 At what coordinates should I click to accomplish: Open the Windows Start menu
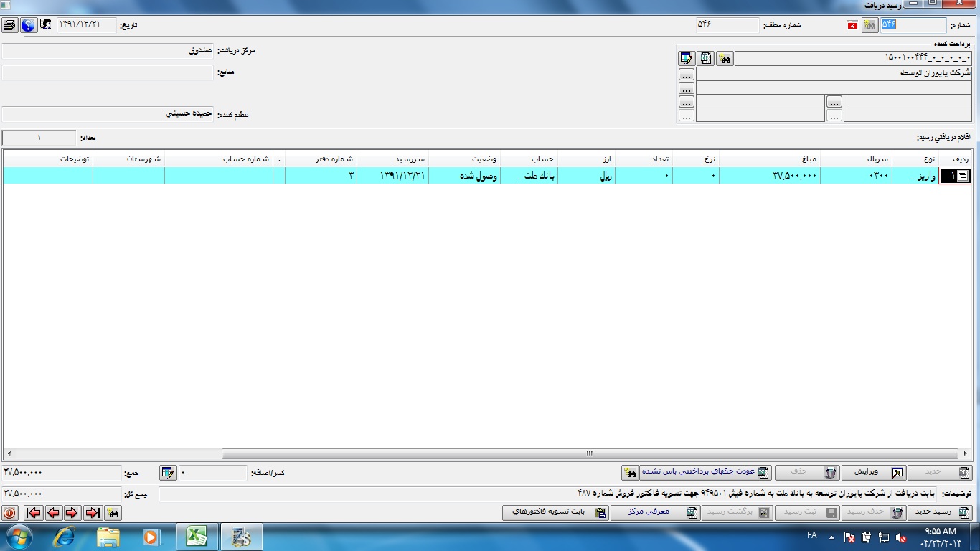click(19, 537)
